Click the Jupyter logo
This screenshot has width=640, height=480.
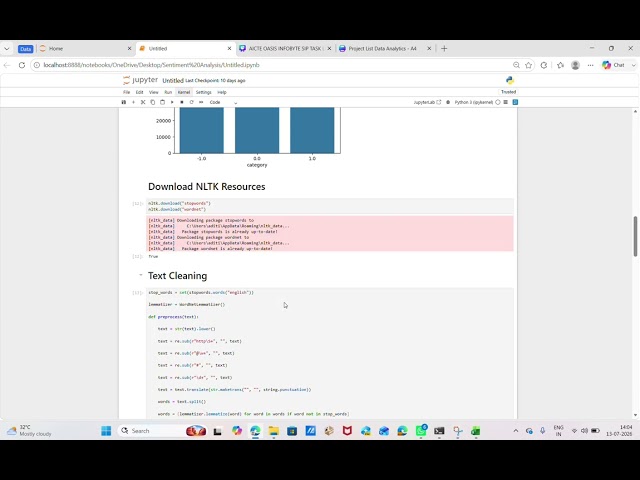[x=140, y=80]
